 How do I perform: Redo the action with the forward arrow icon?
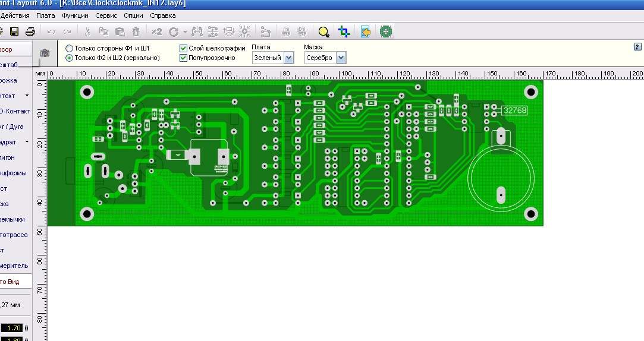pos(67,31)
